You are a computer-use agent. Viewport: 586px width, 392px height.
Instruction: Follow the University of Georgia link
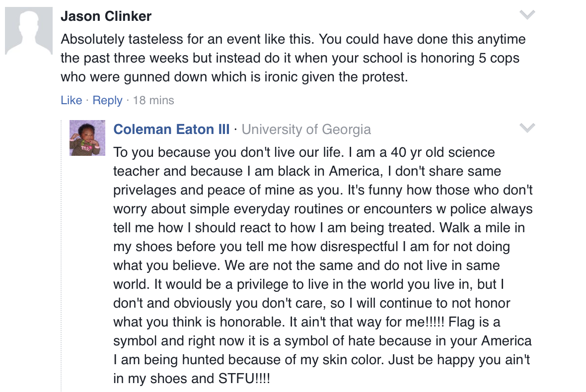(x=306, y=130)
